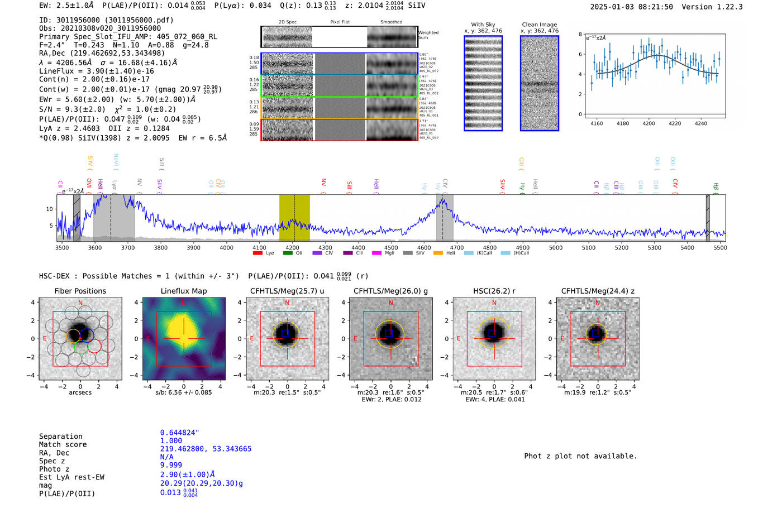Click the orange fiber circle in Fiber Positions
Screen dimensions: 782x532
pyautogui.click(x=73, y=336)
